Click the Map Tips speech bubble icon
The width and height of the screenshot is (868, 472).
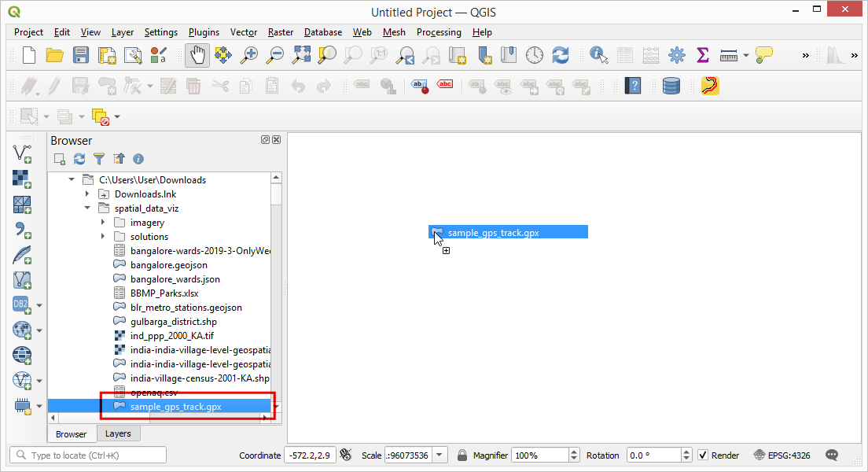pos(764,55)
